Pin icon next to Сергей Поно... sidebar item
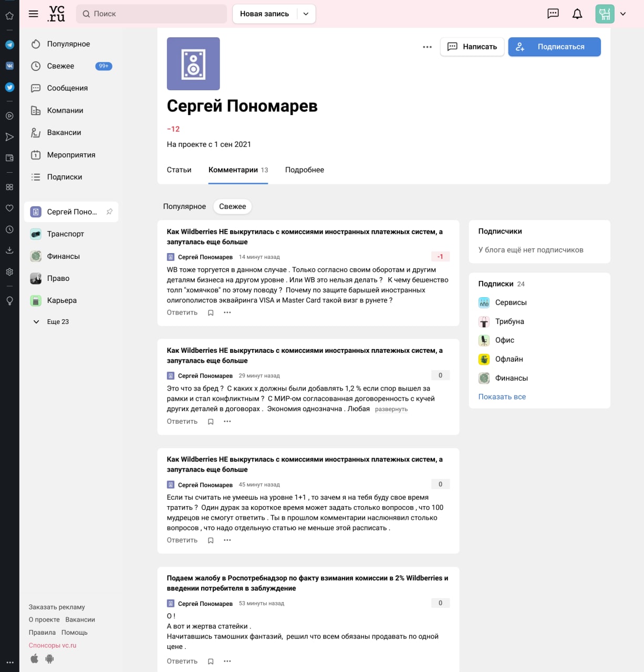 [109, 212]
